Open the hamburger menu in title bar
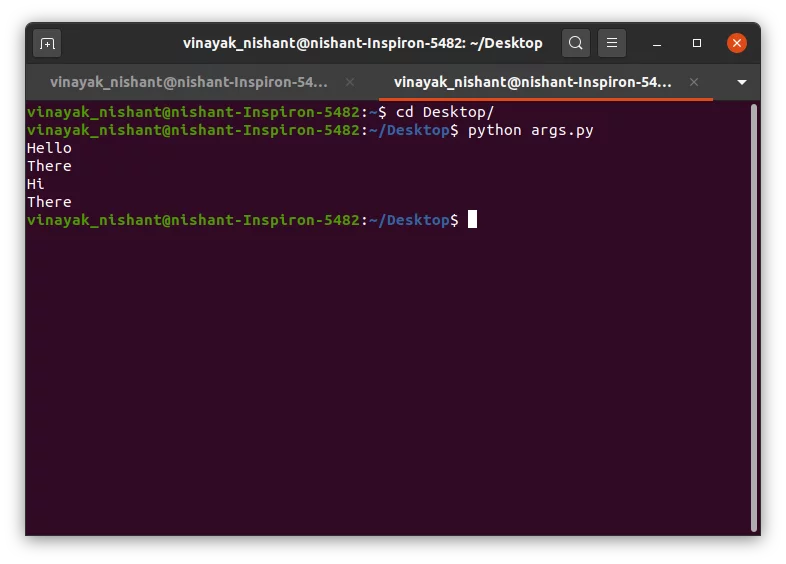The height and width of the screenshot is (564, 786). 611,43
